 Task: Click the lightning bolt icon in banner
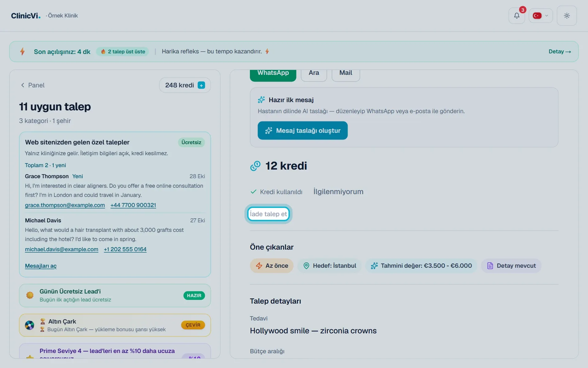pos(22,52)
